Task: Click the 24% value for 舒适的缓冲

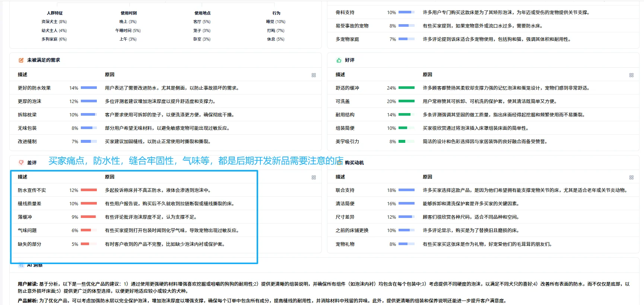Action: [391, 88]
